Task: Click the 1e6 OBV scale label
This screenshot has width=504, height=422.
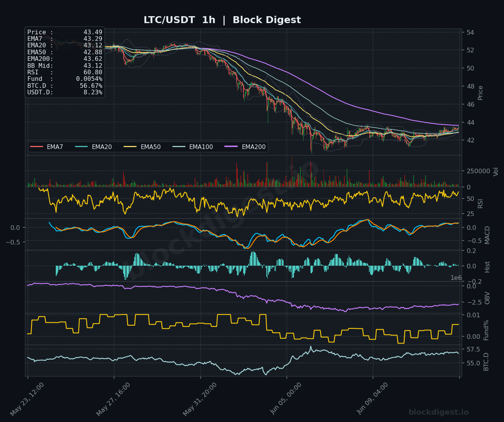Action: coord(456,278)
